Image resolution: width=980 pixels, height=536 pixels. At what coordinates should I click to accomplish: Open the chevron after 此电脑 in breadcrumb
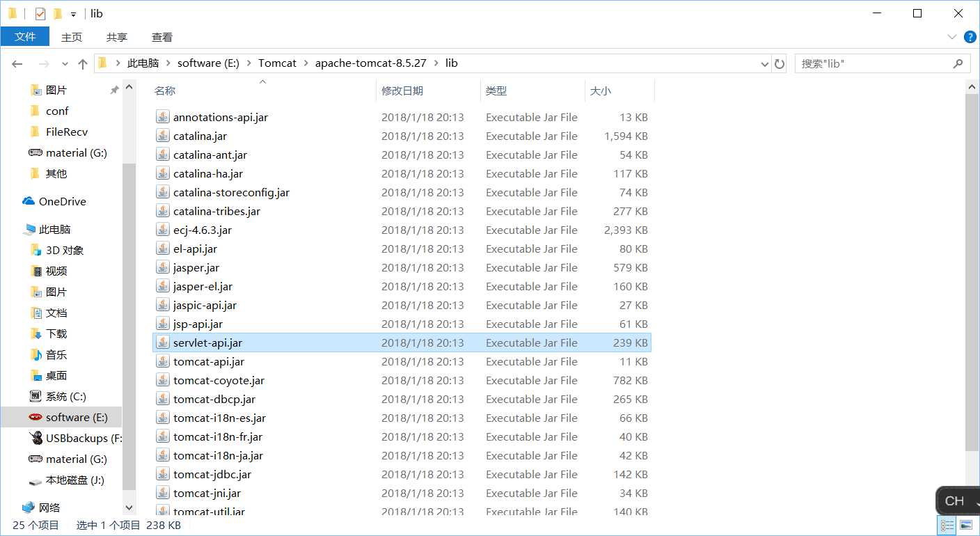click(x=168, y=63)
